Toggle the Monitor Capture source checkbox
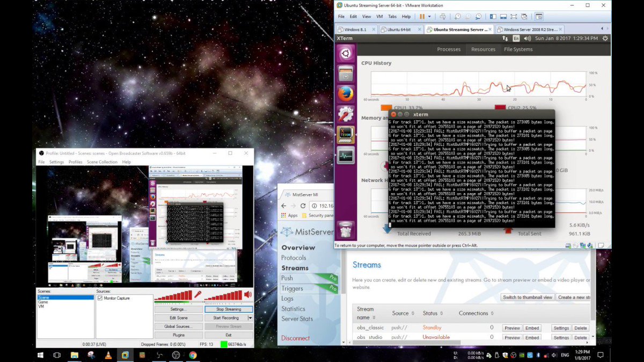644x362 pixels. coord(100,298)
